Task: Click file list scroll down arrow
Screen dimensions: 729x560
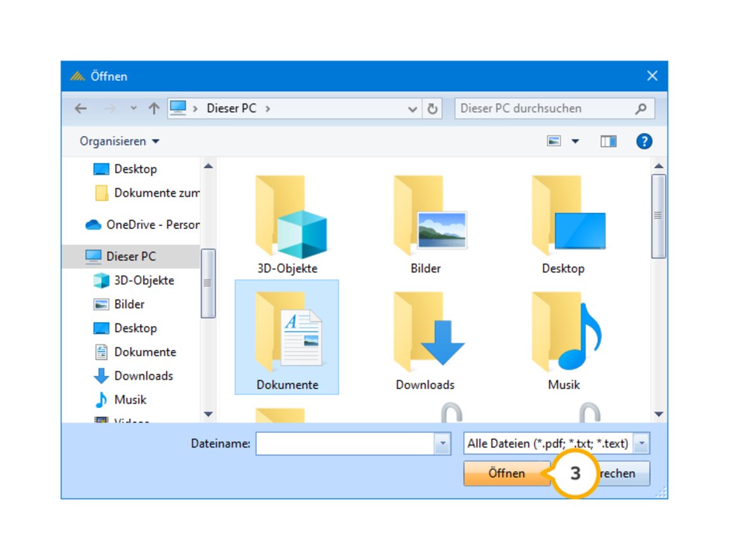Action: [x=658, y=414]
